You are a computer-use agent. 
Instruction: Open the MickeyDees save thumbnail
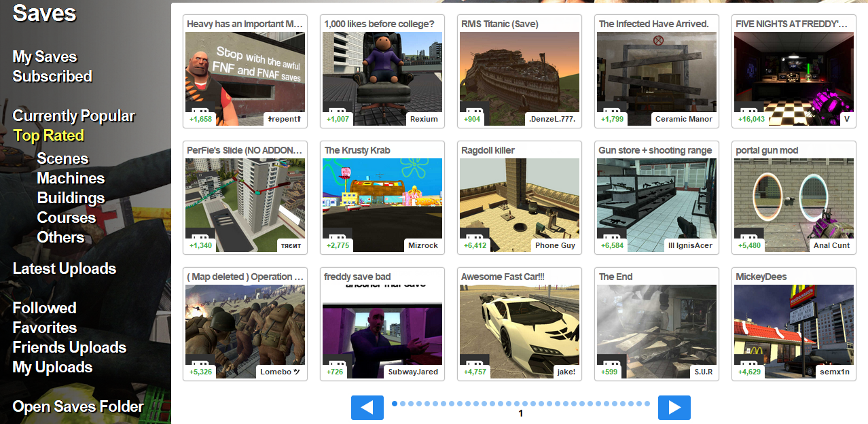coord(794,332)
